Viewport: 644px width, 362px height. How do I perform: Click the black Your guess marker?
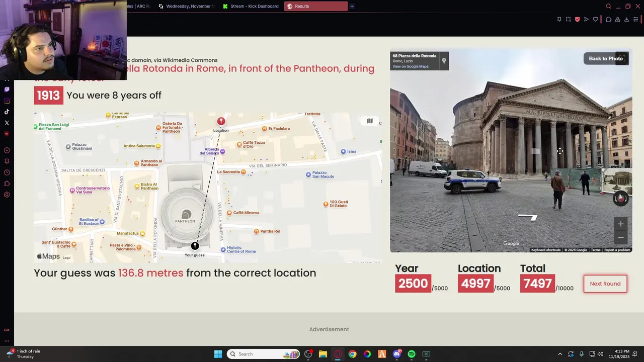(195, 246)
